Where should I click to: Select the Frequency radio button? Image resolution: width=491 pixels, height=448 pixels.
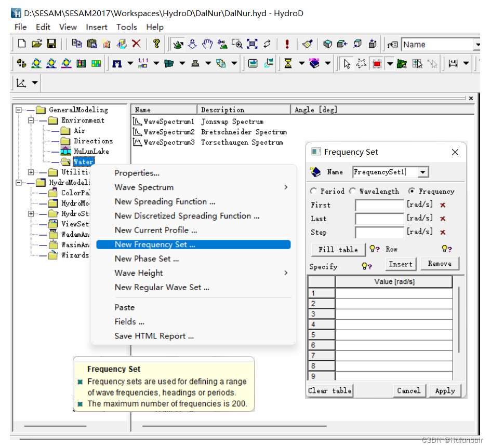[x=412, y=191]
